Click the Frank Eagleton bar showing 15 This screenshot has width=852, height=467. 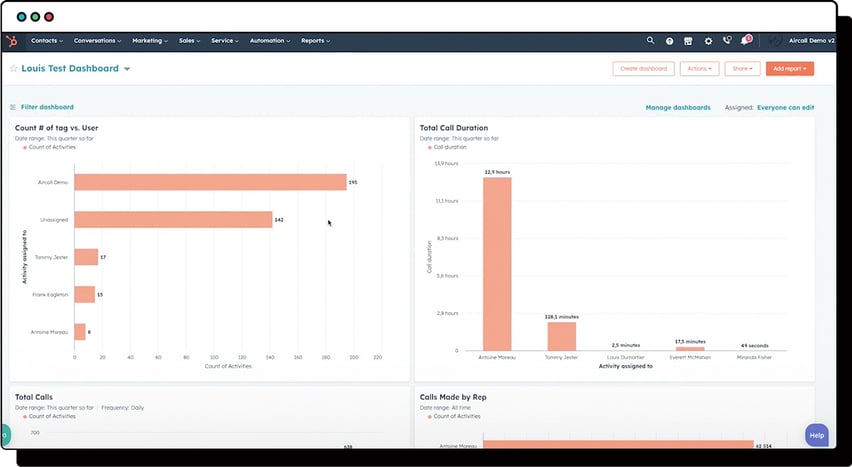click(x=84, y=295)
